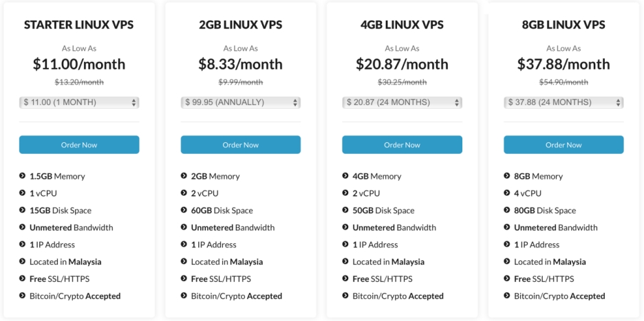Open the $11.00 (1 MONTH) billing dropdown
This screenshot has height=321, width=644.
point(79,102)
